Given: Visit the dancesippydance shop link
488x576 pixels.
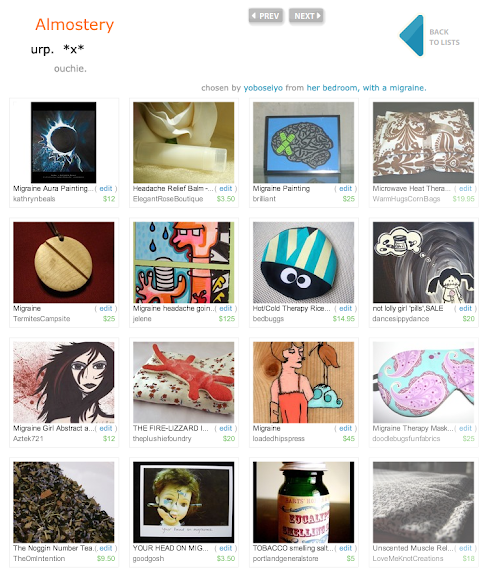Looking at the screenshot, I should [401, 319].
